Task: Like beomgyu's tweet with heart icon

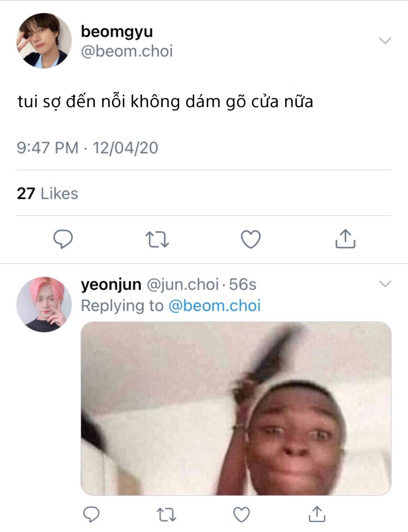Action: [x=251, y=239]
